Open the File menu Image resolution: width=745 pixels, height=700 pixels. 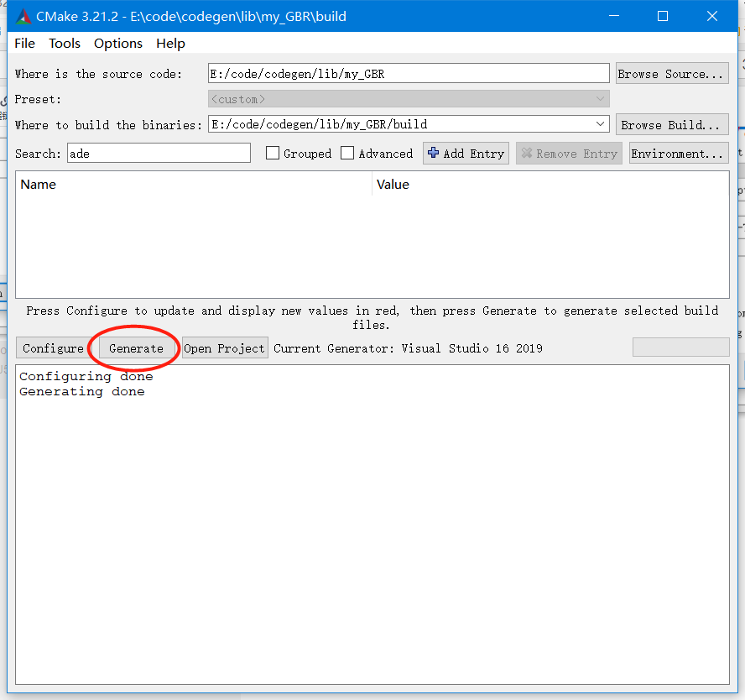click(23, 43)
